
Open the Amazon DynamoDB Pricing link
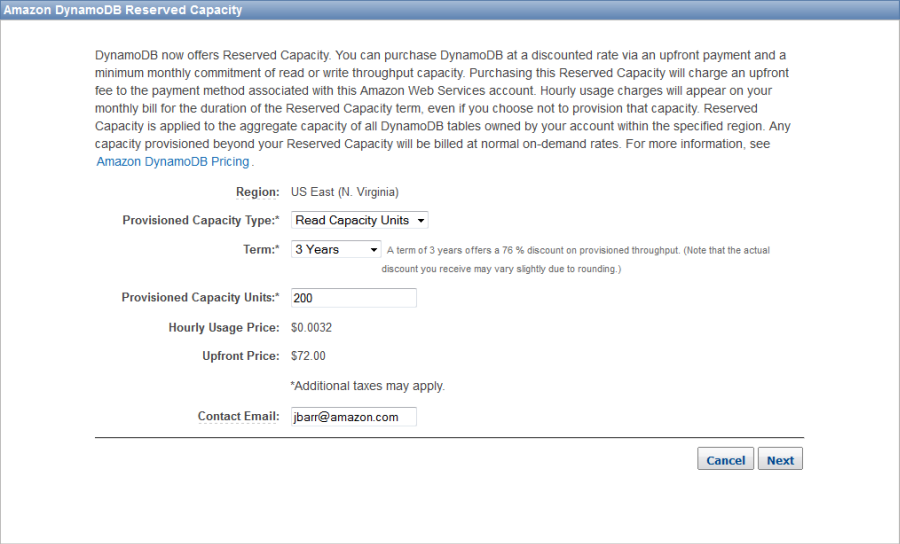173,162
